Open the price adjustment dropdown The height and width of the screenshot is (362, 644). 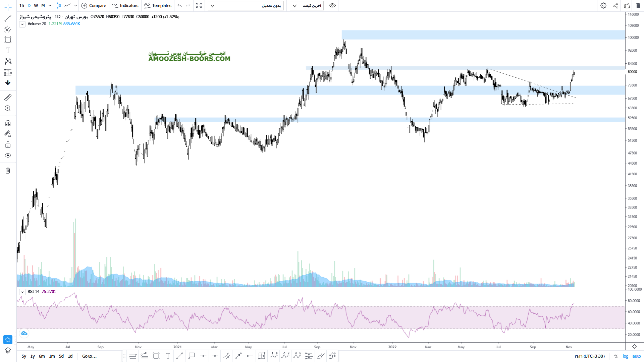(x=246, y=6)
